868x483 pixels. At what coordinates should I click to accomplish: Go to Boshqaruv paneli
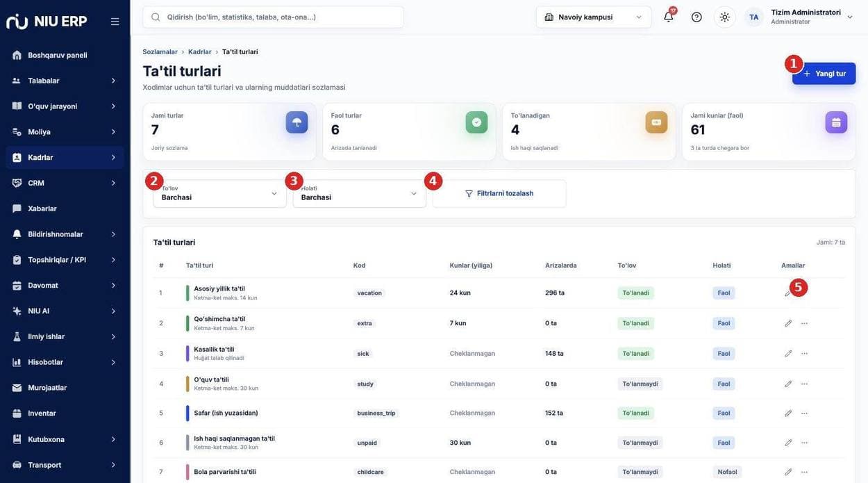click(65, 55)
